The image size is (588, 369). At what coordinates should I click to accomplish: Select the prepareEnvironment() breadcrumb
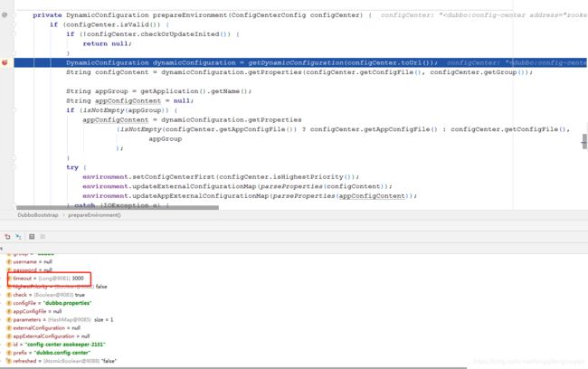94,215
